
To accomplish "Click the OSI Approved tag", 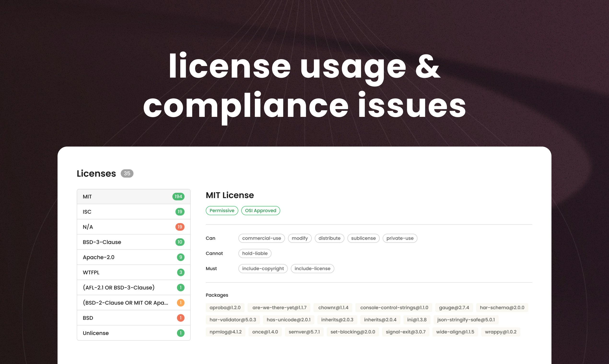I will coord(261,210).
